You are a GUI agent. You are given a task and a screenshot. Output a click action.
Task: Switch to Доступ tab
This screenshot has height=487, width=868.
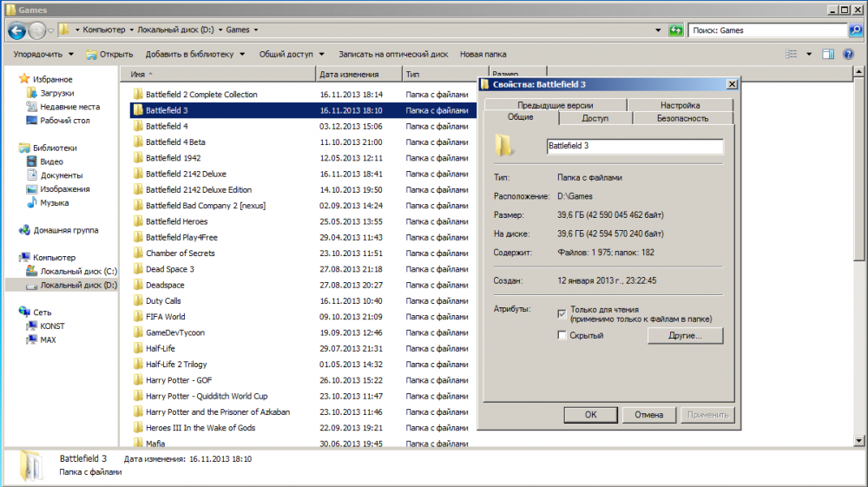coord(595,118)
